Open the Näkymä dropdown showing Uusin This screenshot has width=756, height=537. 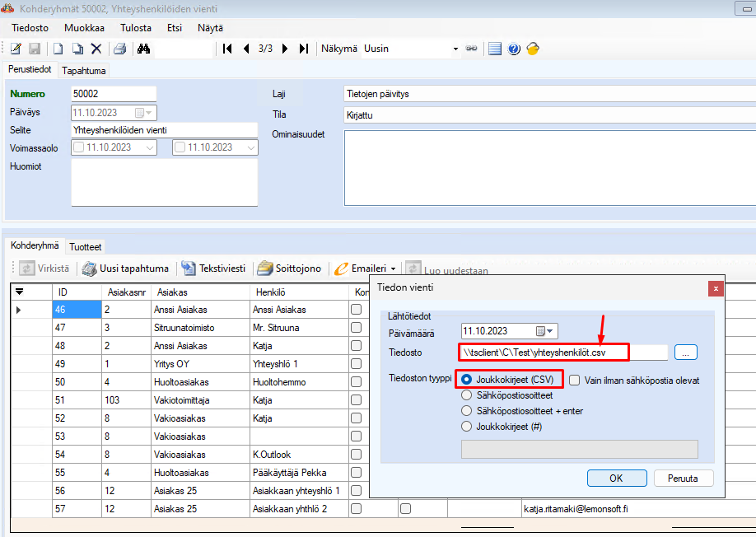[455, 49]
